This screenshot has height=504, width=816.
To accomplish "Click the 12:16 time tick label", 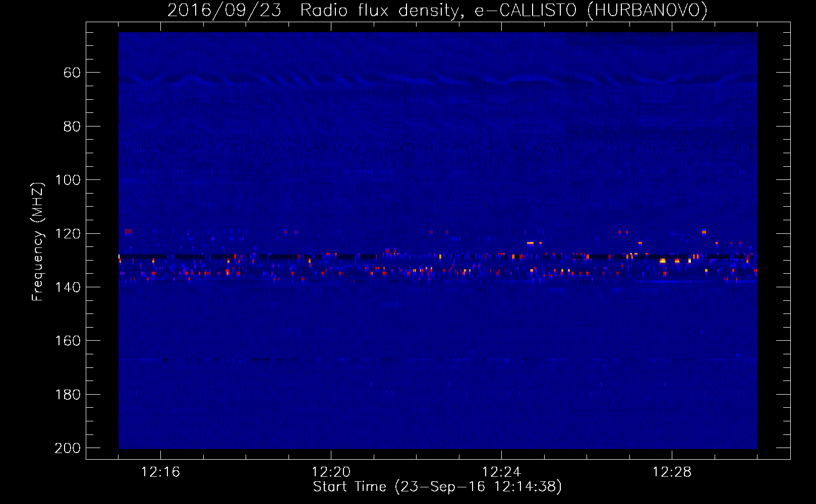I will tap(160, 472).
